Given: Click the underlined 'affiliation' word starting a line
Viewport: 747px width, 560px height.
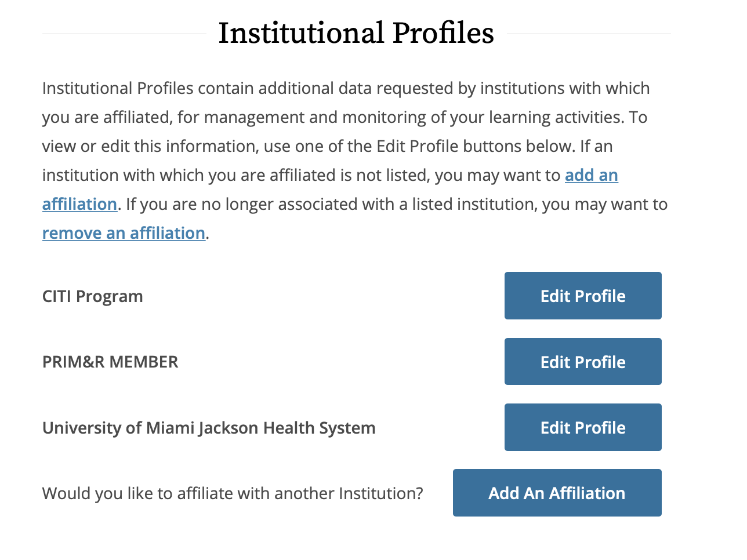Looking at the screenshot, I should (x=79, y=204).
